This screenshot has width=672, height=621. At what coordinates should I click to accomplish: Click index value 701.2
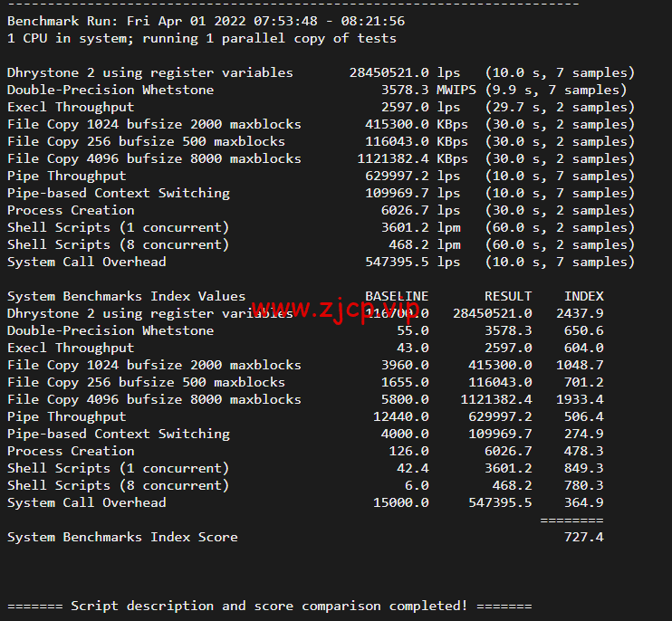[584, 382]
